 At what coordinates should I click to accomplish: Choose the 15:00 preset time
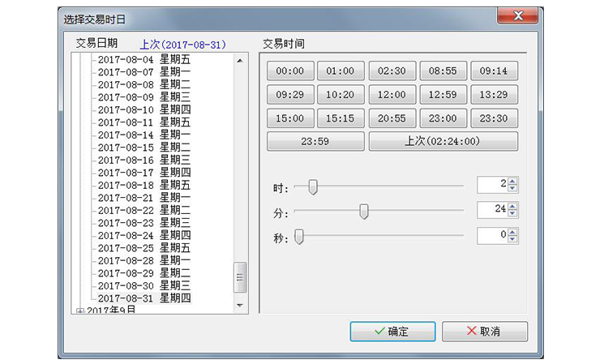tap(289, 118)
